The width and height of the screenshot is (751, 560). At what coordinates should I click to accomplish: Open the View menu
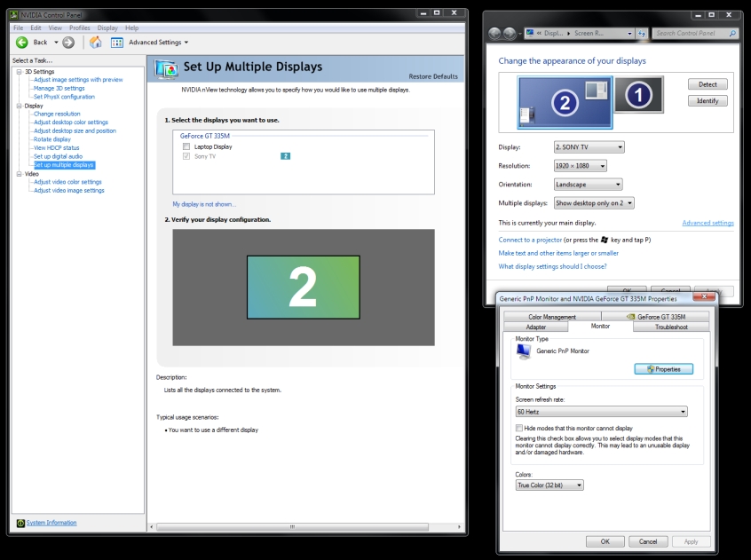55,28
